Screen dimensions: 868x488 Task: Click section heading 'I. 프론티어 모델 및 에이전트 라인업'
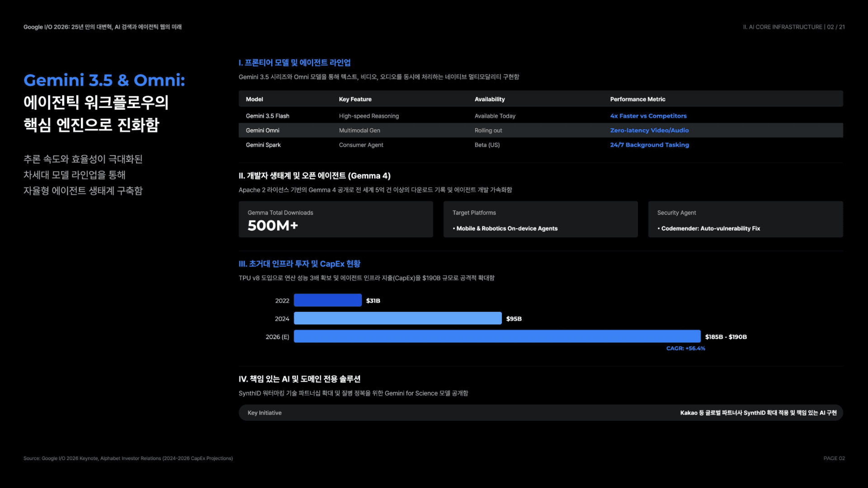pos(295,63)
